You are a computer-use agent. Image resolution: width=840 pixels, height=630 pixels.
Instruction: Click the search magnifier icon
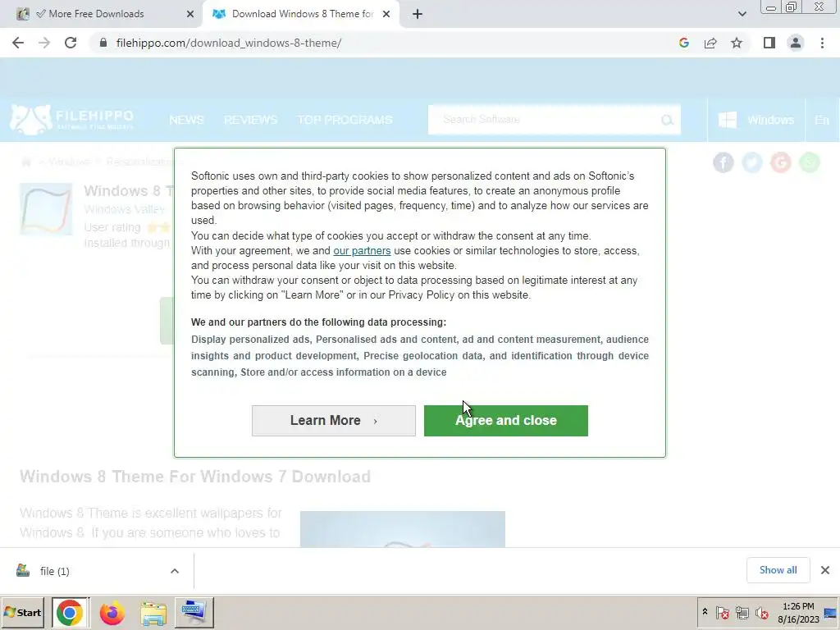tap(667, 120)
